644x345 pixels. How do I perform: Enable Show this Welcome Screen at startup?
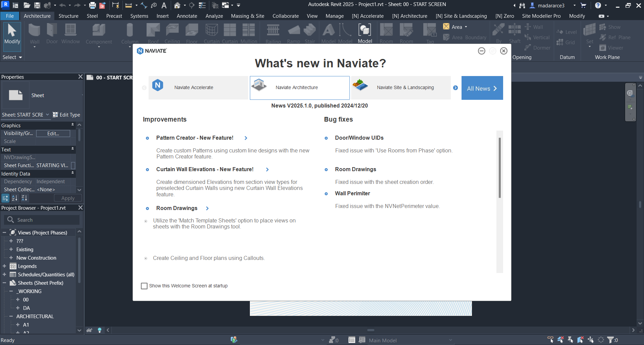tap(144, 286)
